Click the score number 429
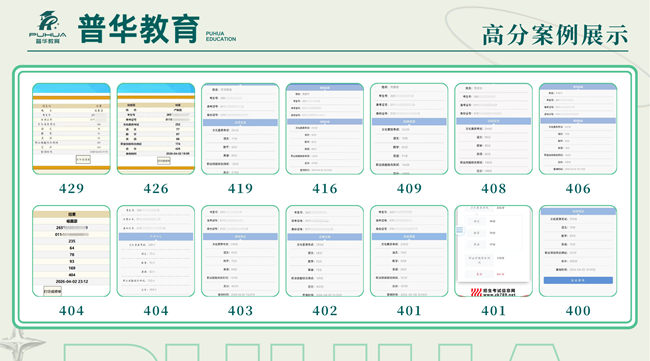The width and height of the screenshot is (650, 361). pos(71,189)
